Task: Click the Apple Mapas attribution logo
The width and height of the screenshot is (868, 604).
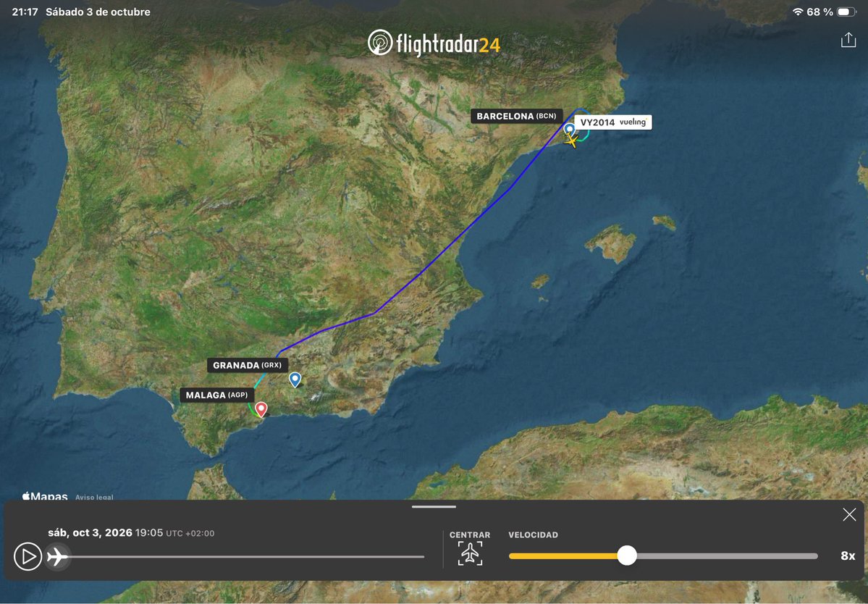Action: click(x=45, y=496)
